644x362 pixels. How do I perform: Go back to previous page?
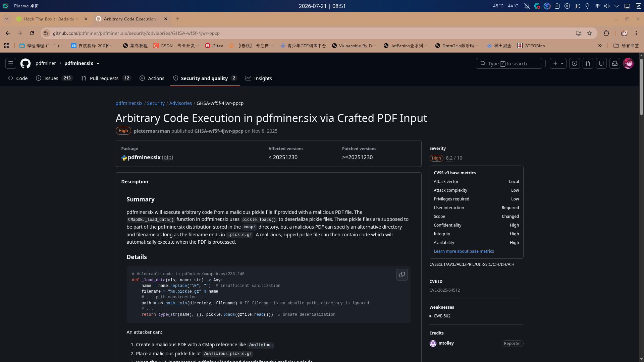pyautogui.click(x=8, y=33)
